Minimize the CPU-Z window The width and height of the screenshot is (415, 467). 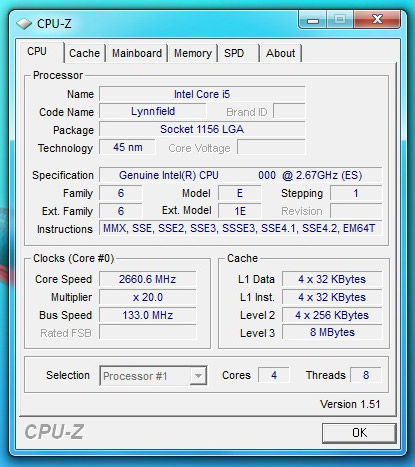313,19
